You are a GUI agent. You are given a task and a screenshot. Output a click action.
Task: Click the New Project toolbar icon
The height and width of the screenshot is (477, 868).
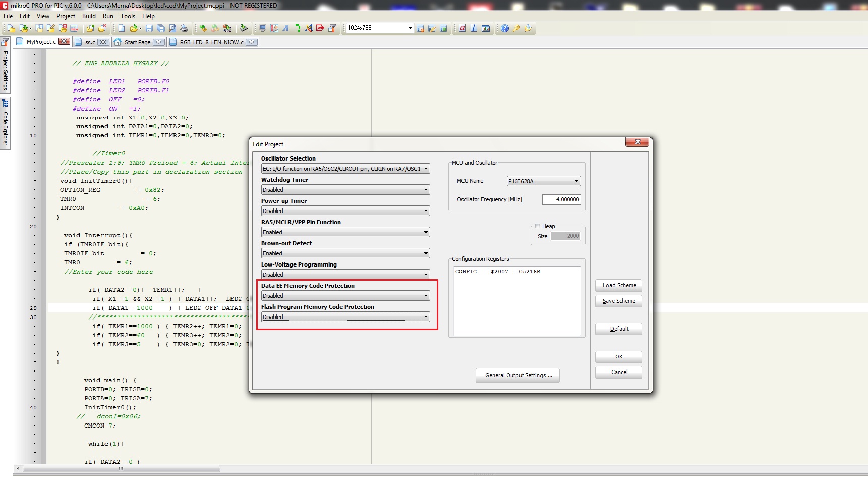point(11,28)
